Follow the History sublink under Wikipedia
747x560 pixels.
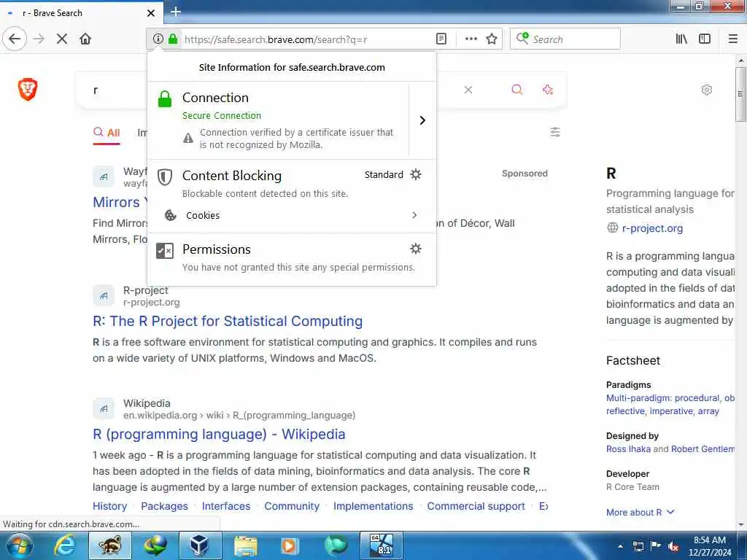[110, 506]
